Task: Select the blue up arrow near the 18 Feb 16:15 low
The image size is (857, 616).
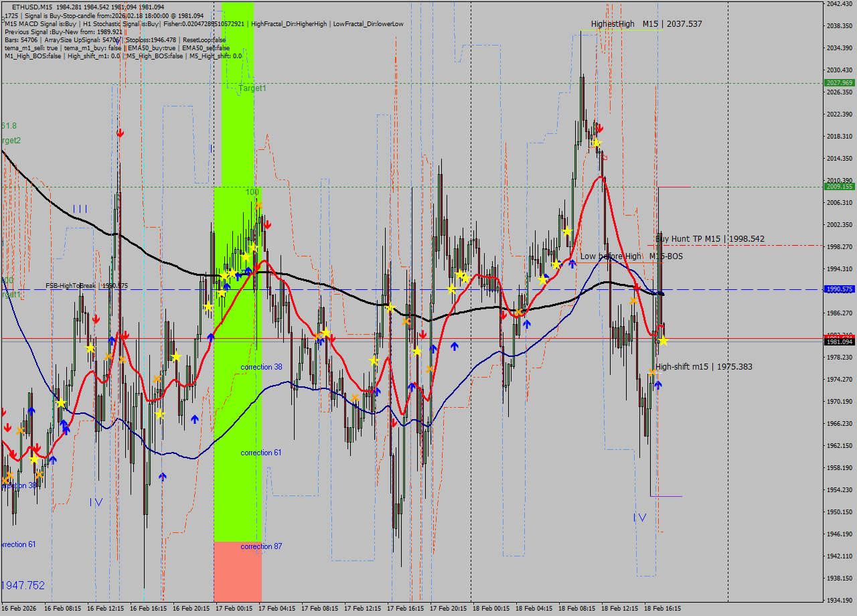Action: click(657, 384)
